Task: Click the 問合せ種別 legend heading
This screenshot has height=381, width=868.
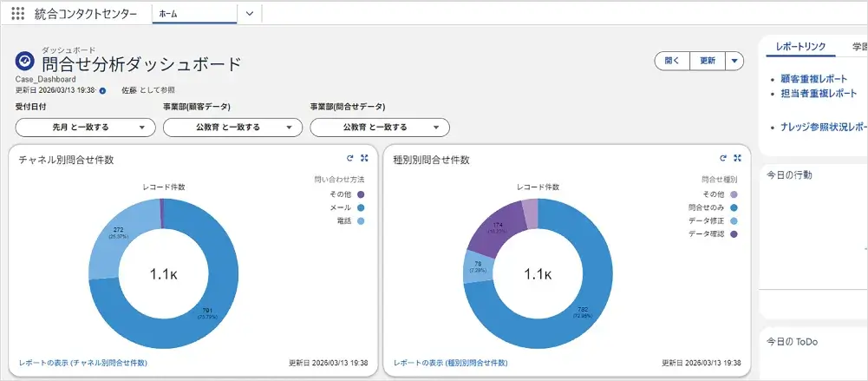Action: (x=720, y=180)
